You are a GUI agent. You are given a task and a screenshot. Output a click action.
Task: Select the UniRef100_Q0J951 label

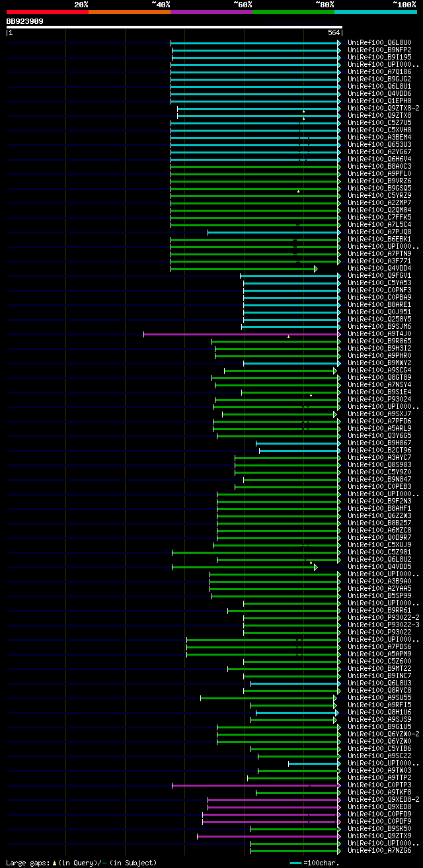point(379,312)
